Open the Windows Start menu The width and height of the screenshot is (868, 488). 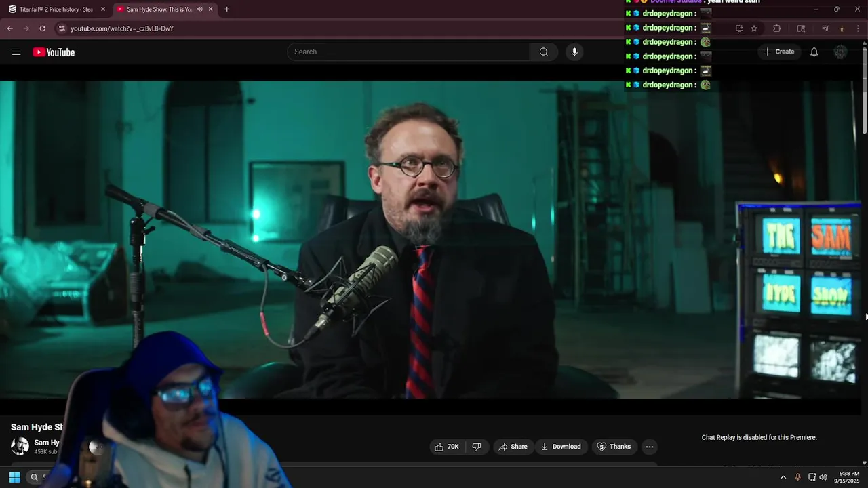click(14, 477)
